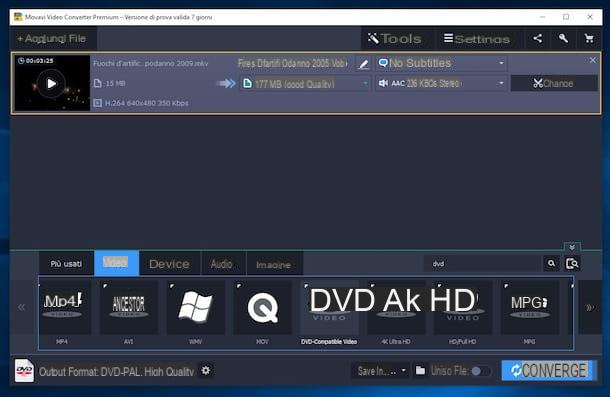Click the pencil rename output icon
The height and width of the screenshot is (397, 610).
coord(363,64)
